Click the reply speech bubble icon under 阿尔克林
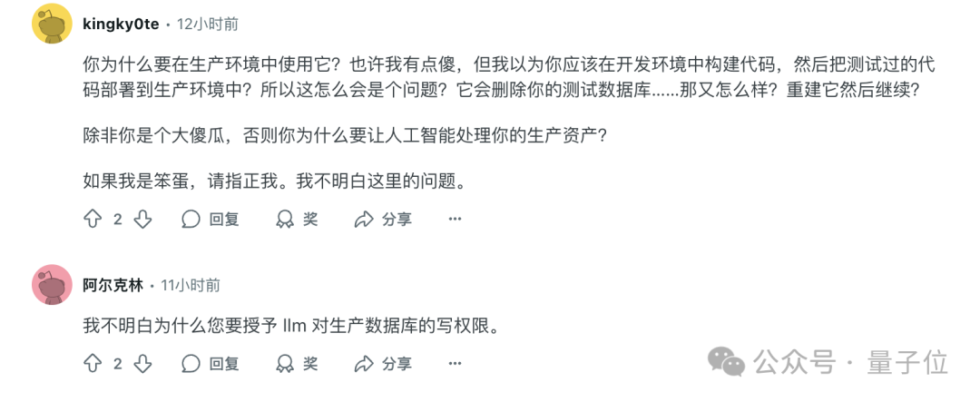Viewport: 980px width, 402px height. click(x=191, y=364)
